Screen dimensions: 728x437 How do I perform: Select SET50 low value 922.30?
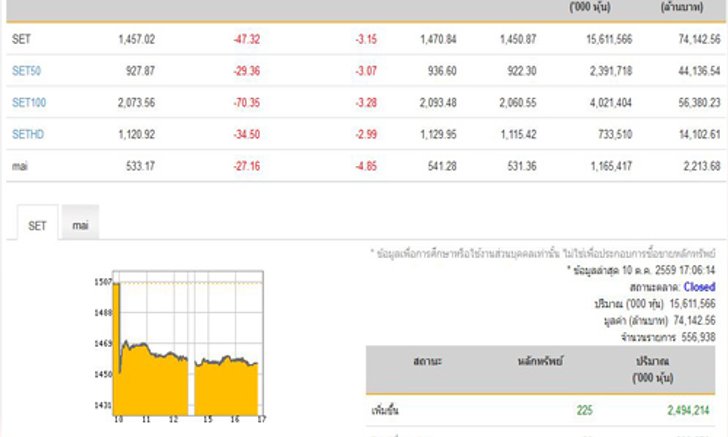pos(522,71)
